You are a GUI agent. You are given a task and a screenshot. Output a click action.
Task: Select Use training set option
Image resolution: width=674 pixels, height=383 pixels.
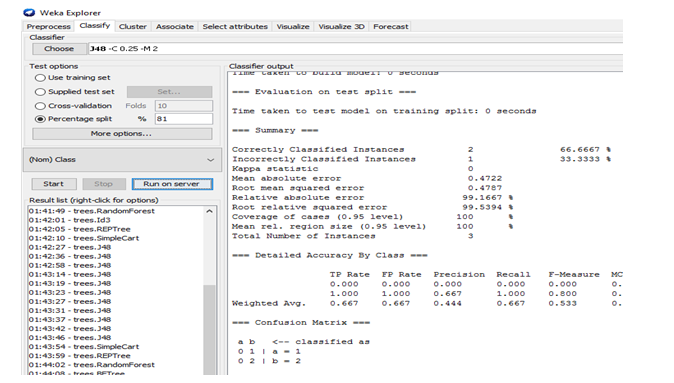(x=73, y=78)
